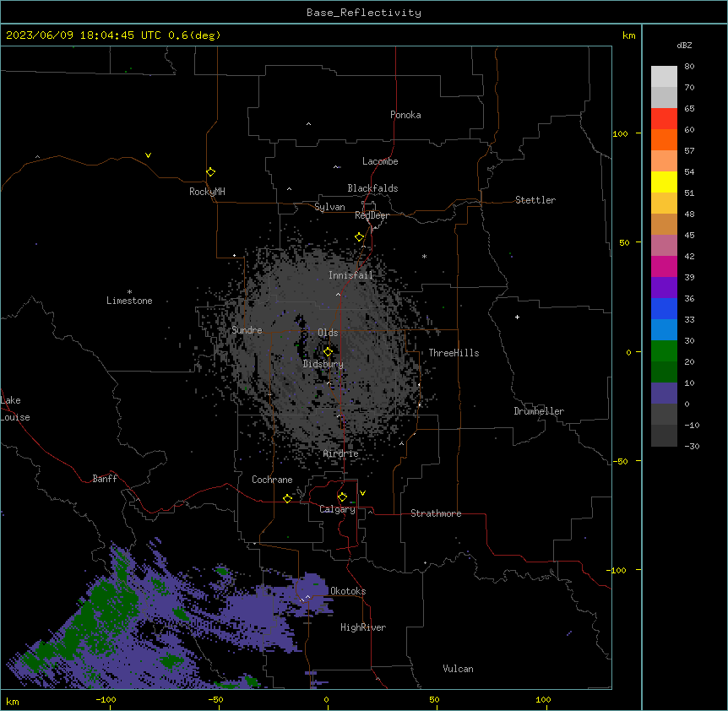
Task: Click the Limestone station label
Action: (129, 301)
